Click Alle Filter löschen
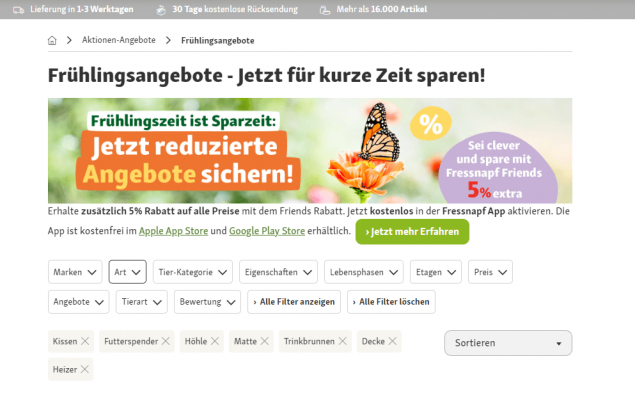Image resolution: width=635 pixels, height=400 pixels. (x=391, y=302)
